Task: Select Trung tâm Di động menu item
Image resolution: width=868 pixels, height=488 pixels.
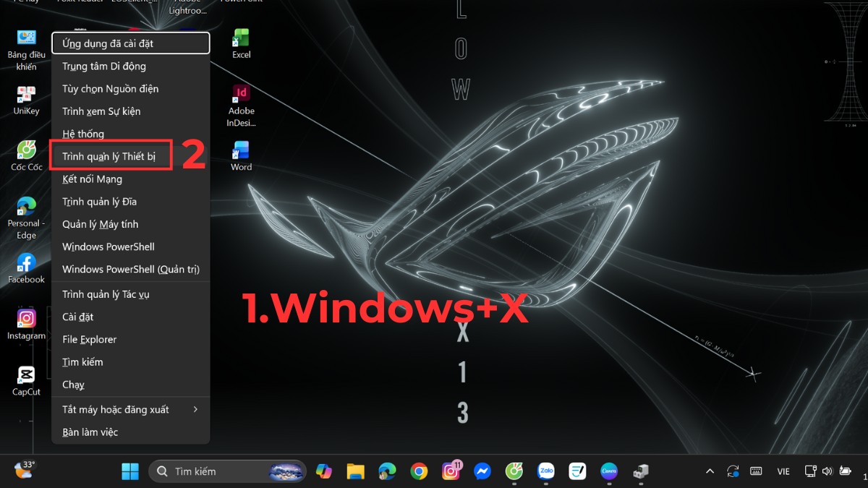Action: (131, 66)
